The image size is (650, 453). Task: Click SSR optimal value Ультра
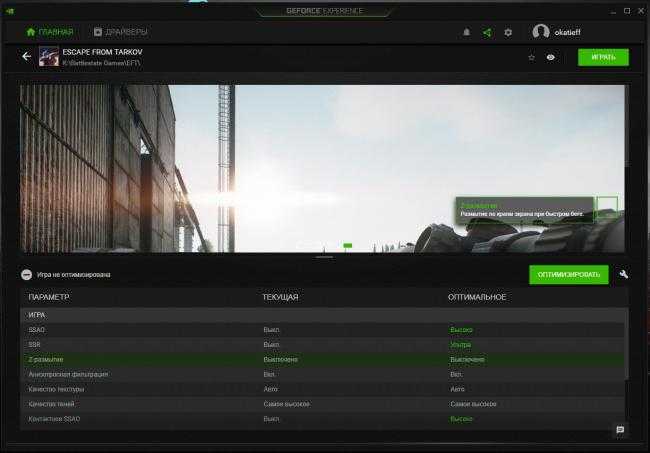[461, 345]
